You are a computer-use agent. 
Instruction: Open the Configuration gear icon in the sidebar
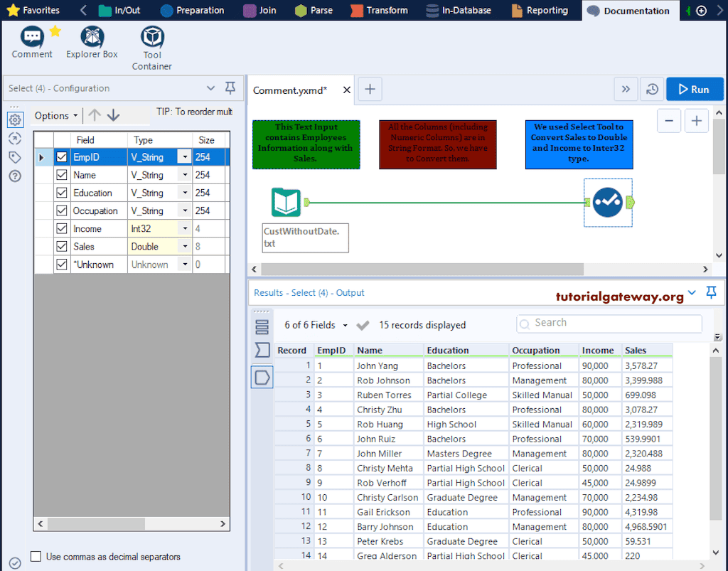point(15,119)
